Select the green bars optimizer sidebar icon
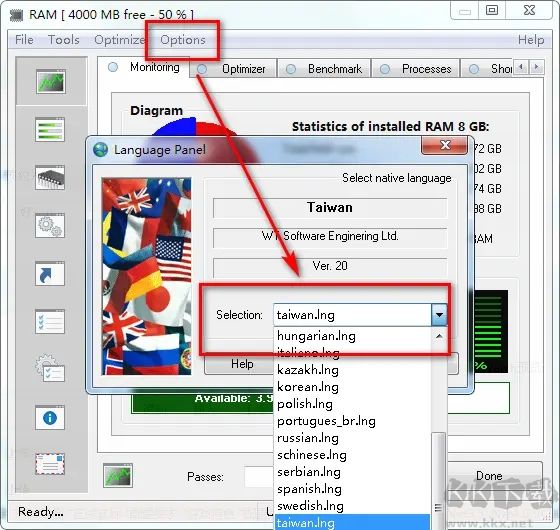 point(50,129)
